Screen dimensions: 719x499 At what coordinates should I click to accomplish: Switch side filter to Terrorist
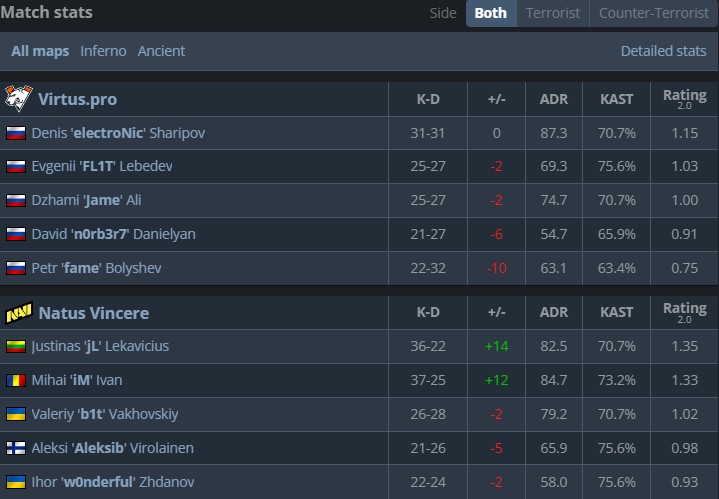[x=552, y=13]
